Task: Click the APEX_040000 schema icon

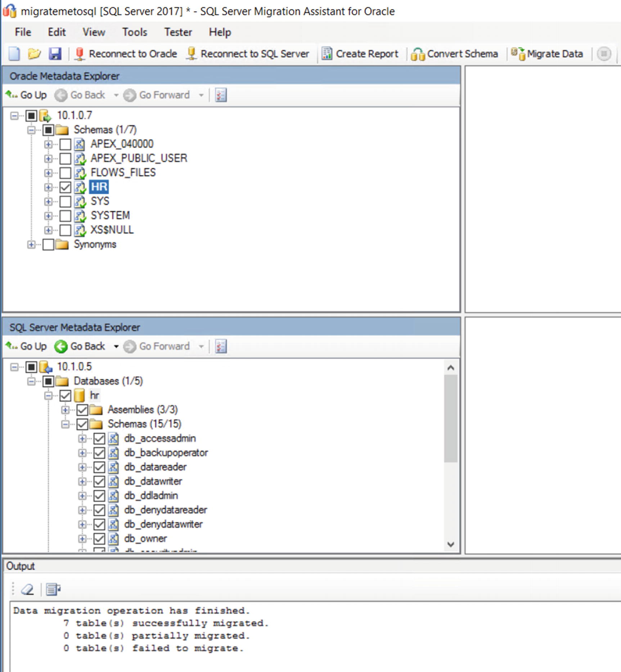Action: pyautogui.click(x=80, y=144)
